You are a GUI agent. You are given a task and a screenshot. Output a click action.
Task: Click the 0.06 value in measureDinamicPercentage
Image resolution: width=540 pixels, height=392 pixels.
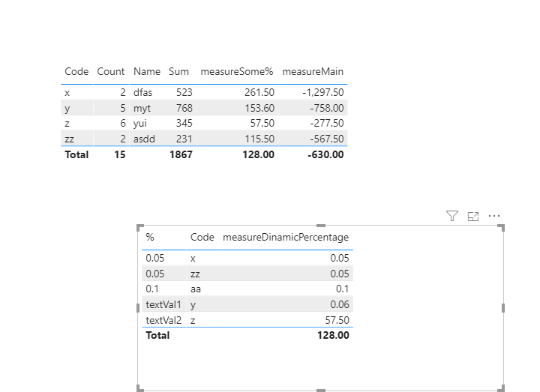click(x=340, y=304)
